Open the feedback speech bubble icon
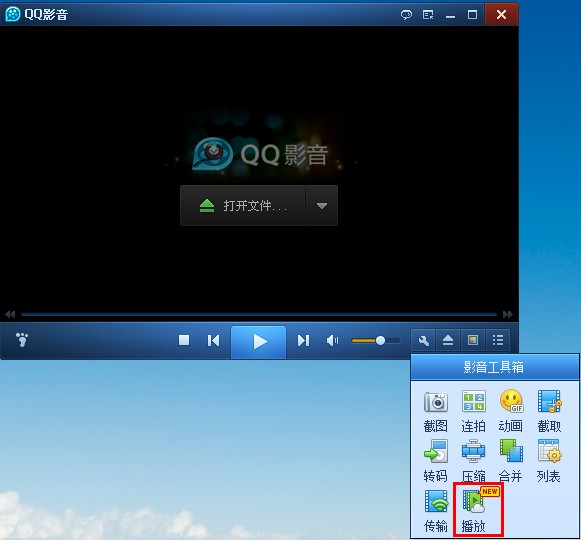The height and width of the screenshot is (540, 581). point(406,15)
